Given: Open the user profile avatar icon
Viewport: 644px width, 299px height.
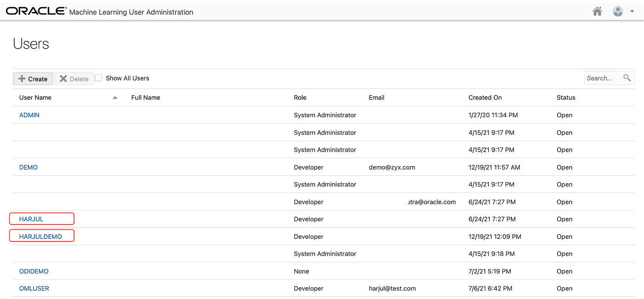Looking at the screenshot, I should (618, 11).
